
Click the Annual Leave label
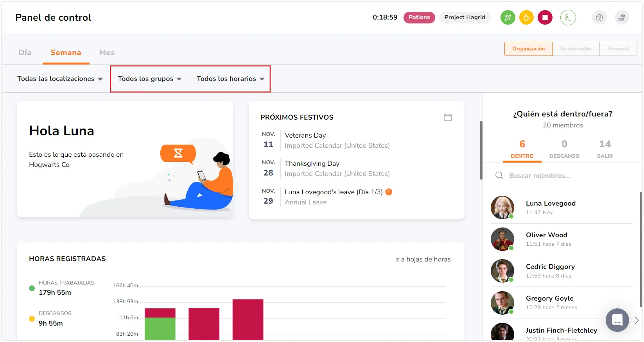click(x=306, y=202)
